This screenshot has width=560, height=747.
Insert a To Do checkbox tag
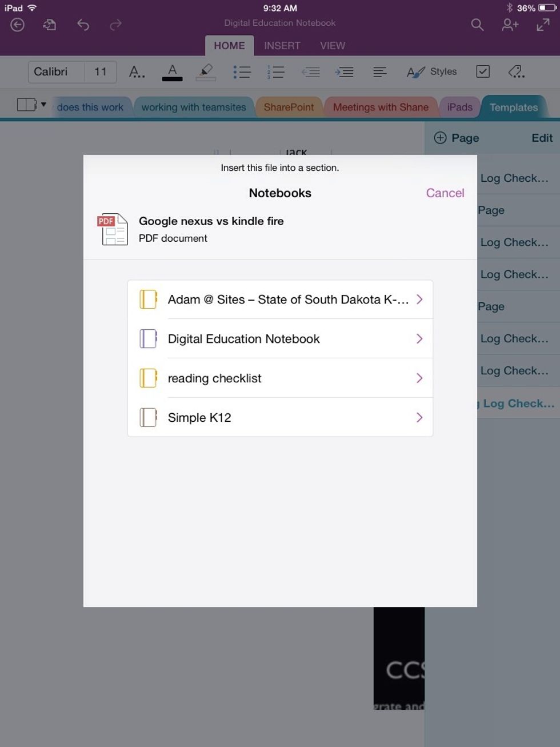tap(483, 71)
